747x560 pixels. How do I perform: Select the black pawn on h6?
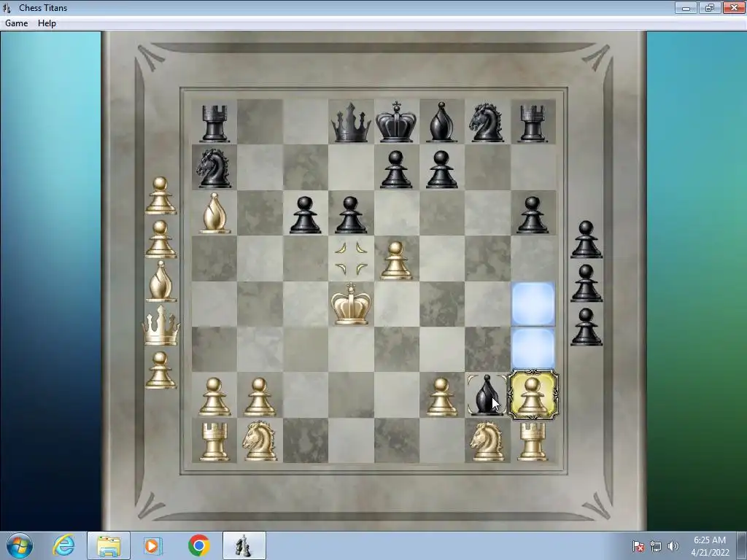(532, 215)
